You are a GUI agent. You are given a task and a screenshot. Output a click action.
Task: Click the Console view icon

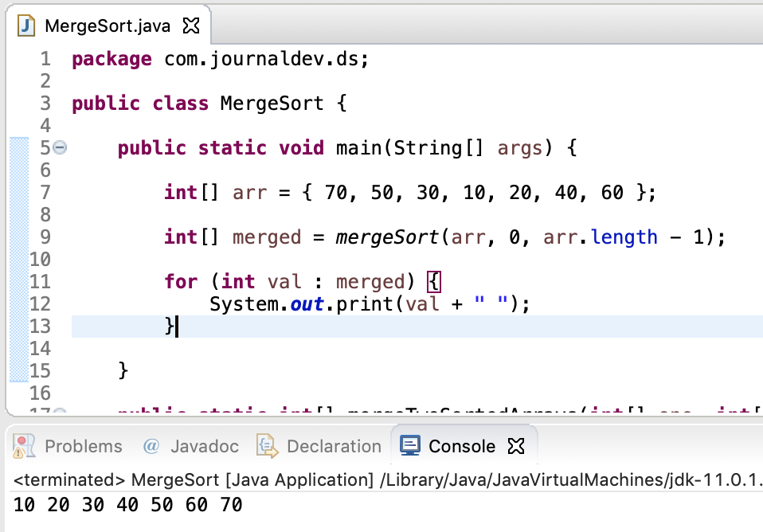(409, 446)
